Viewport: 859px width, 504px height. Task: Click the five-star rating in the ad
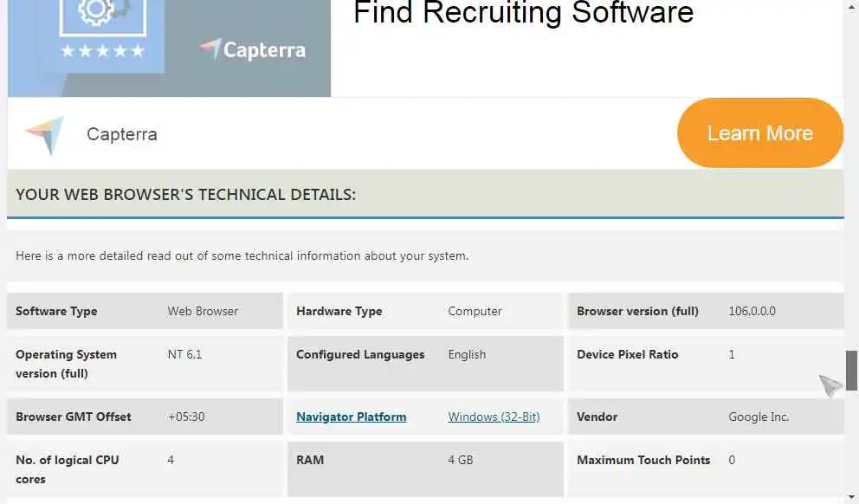tap(103, 51)
